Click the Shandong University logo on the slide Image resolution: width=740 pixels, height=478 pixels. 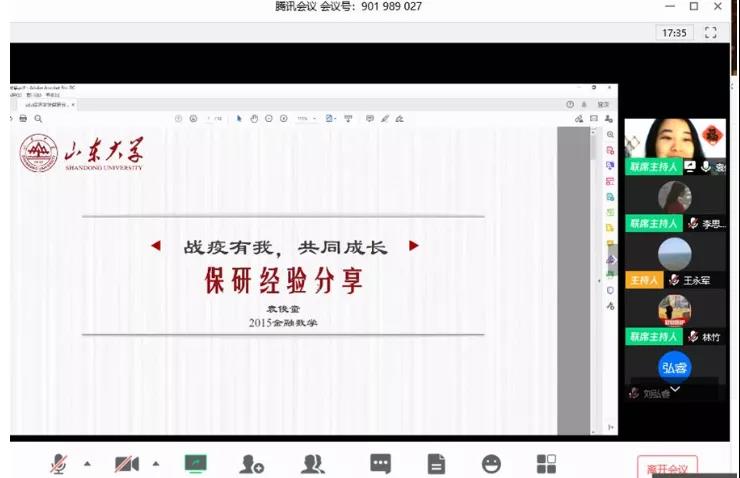[x=81, y=153]
